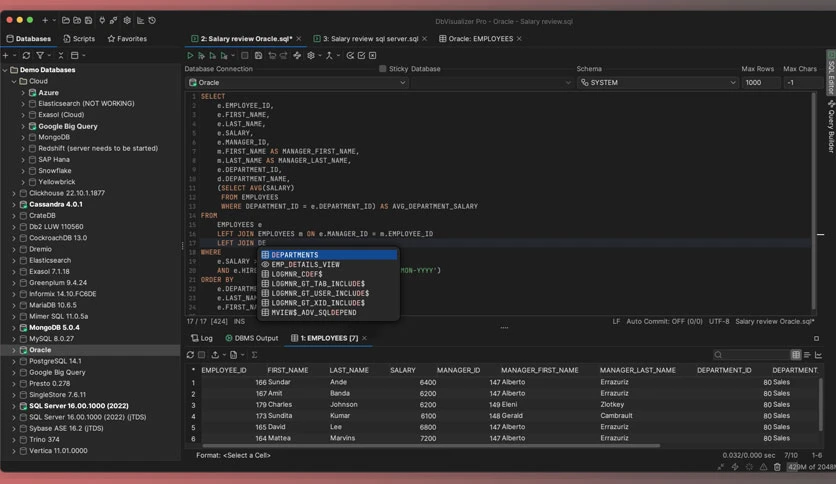Click the Open File folder icon
Viewport: 836px width, 484px height.
coord(66,20)
